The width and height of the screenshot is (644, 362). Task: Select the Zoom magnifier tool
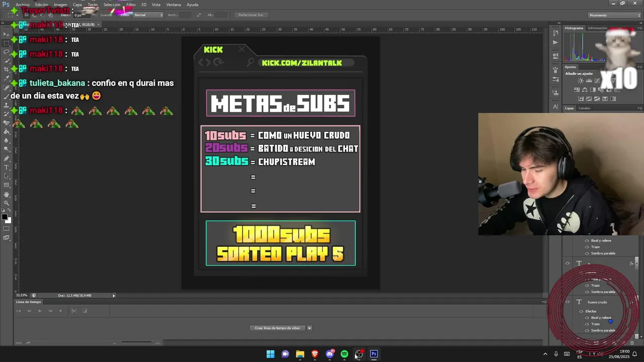point(7,203)
